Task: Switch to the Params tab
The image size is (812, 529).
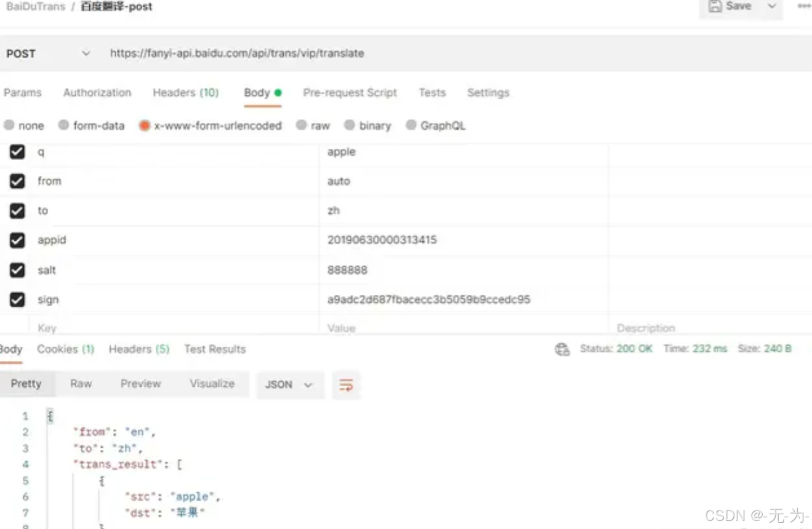Action: 23,92
